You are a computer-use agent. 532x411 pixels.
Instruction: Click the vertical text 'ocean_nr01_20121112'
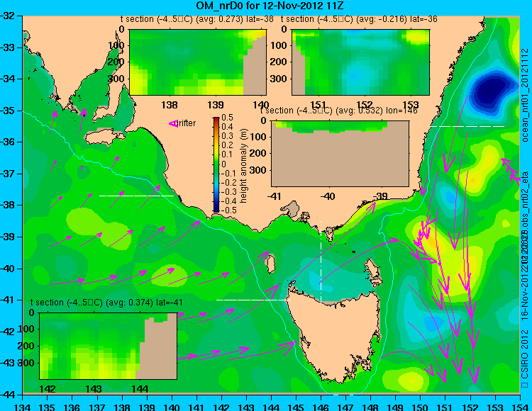[525, 95]
